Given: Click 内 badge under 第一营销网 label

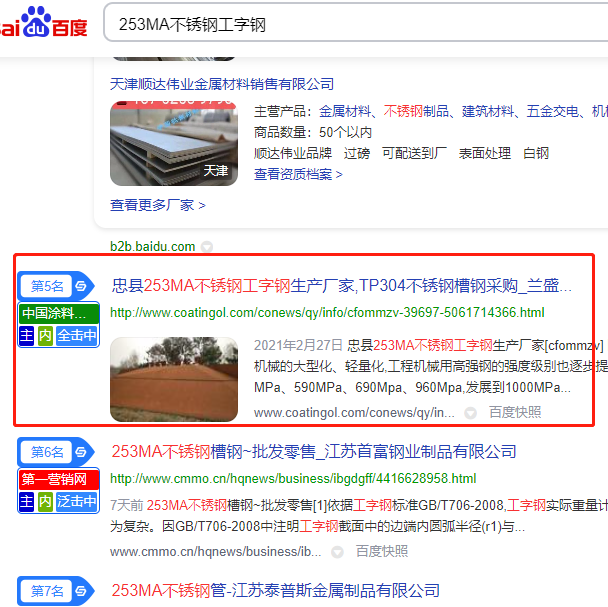Looking at the screenshot, I should click(x=45, y=502).
